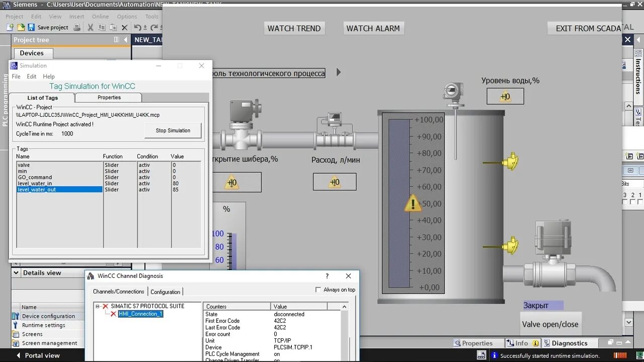Click the warning triangle on the tank
The height and width of the screenshot is (362, 644).
[413, 203]
